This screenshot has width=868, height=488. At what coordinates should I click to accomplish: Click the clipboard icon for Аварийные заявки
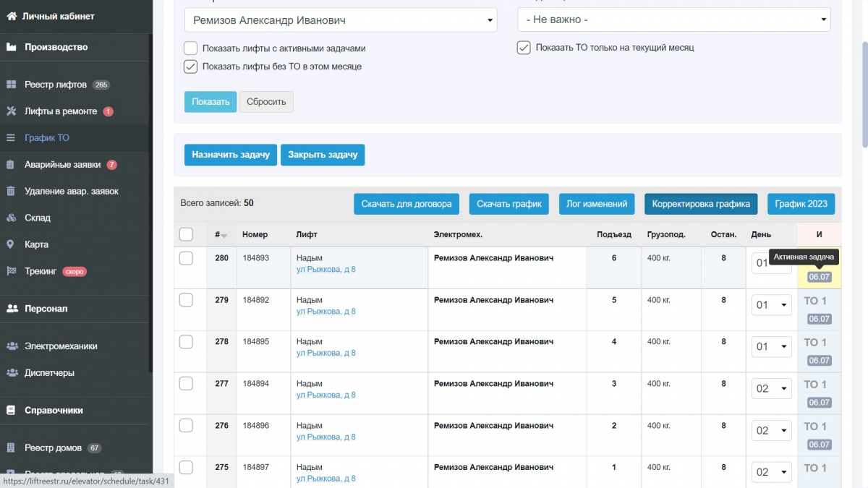pos(11,165)
